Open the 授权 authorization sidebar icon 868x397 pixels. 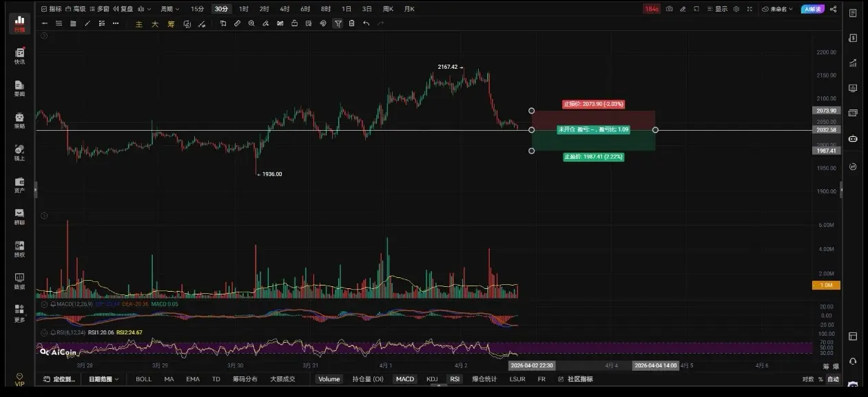[19, 250]
